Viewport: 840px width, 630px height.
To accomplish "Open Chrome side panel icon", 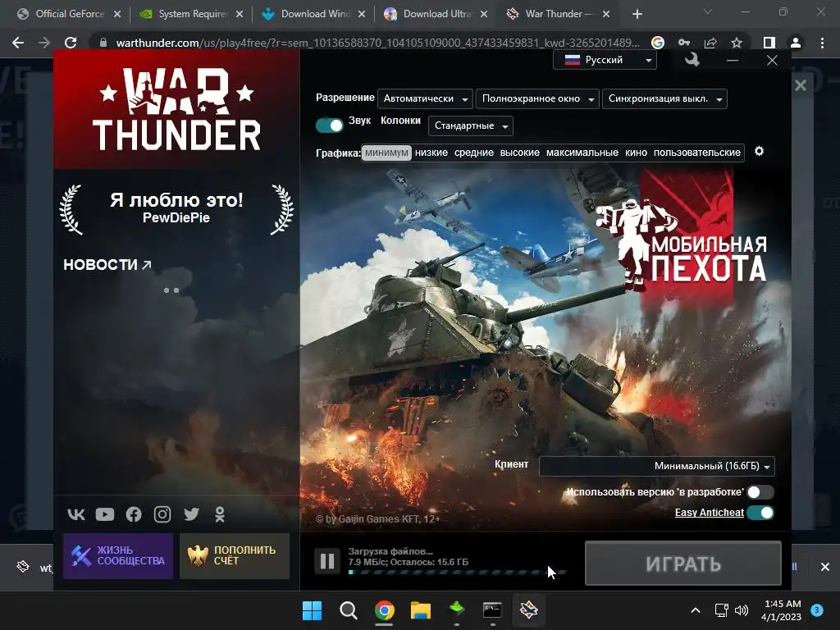I will (769, 43).
